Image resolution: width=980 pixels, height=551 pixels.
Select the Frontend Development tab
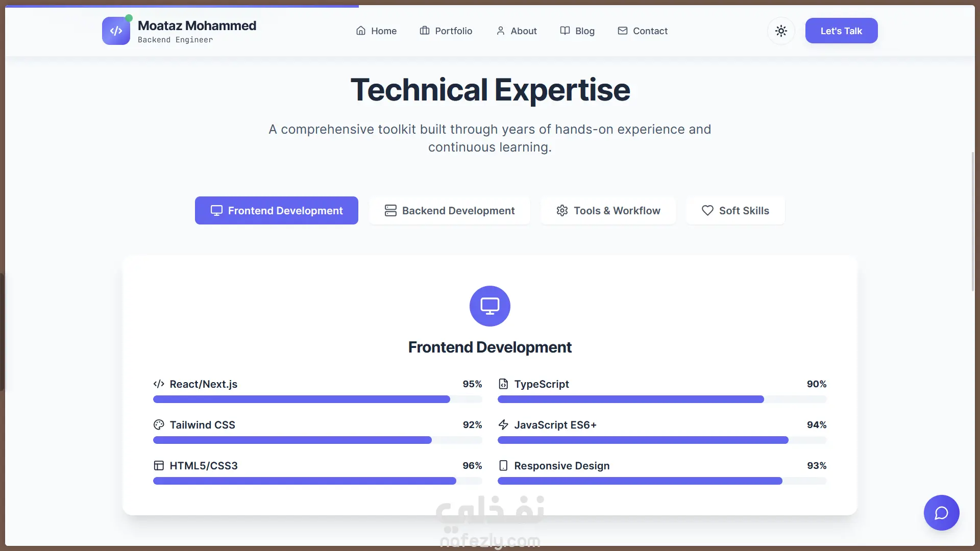coord(276,211)
